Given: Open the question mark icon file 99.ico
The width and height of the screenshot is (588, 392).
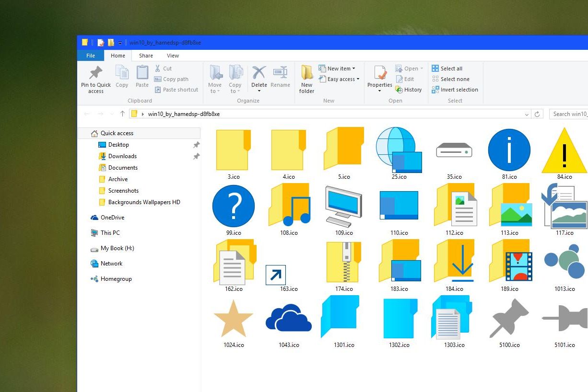Looking at the screenshot, I should point(234,205).
